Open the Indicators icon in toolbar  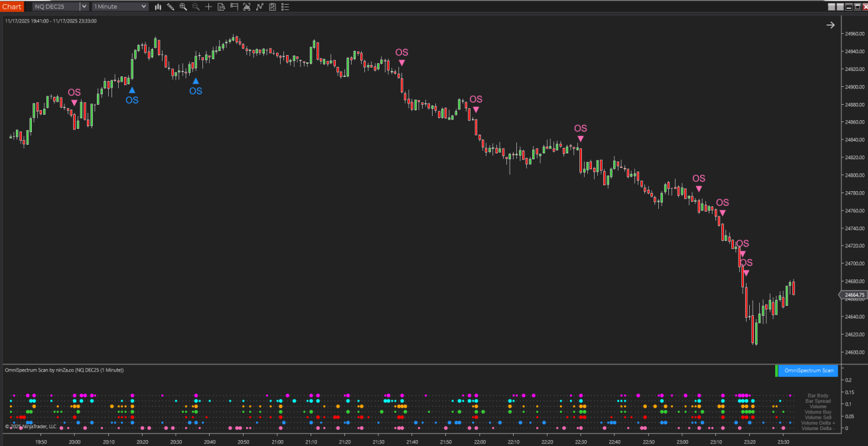tap(259, 7)
